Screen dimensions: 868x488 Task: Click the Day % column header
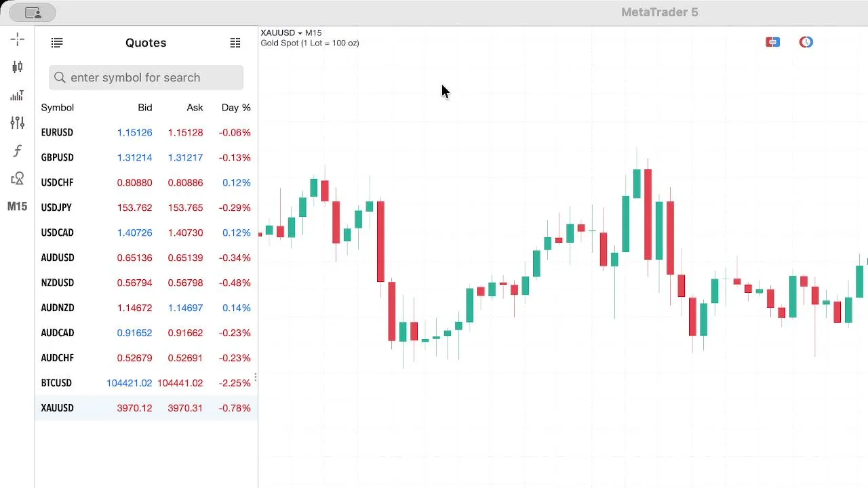point(236,107)
